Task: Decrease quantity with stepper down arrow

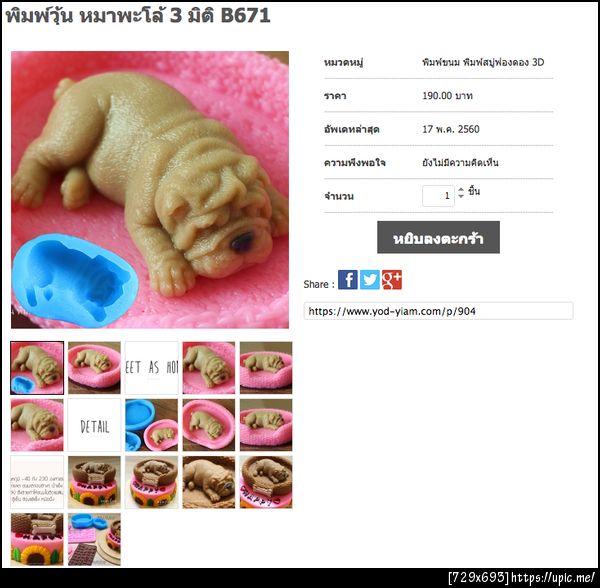Action: [x=461, y=195]
